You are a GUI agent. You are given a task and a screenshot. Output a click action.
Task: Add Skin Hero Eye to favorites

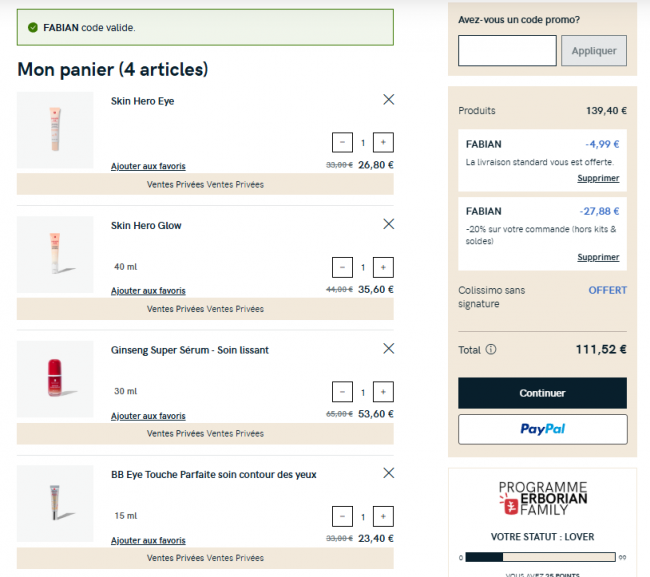click(x=148, y=166)
